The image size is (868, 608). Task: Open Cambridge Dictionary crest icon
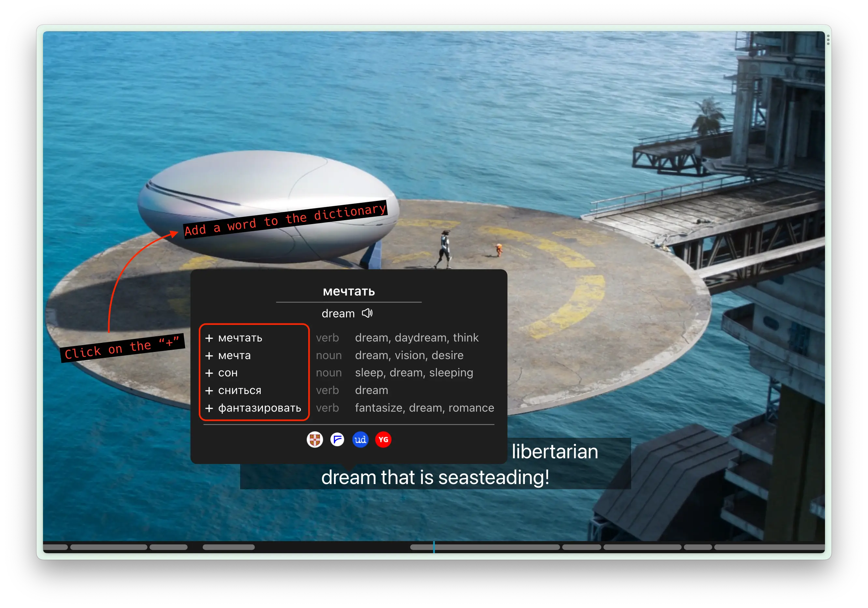(x=314, y=440)
